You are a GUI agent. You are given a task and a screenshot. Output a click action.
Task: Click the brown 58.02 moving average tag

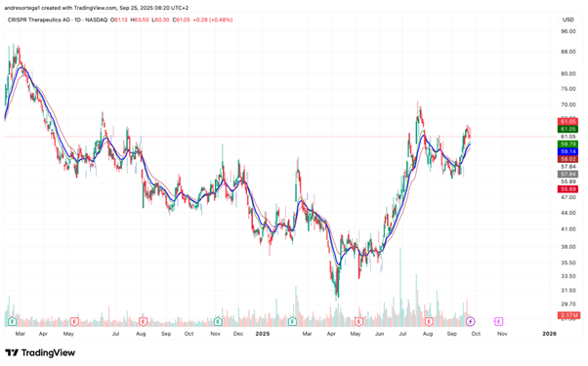tap(567, 159)
